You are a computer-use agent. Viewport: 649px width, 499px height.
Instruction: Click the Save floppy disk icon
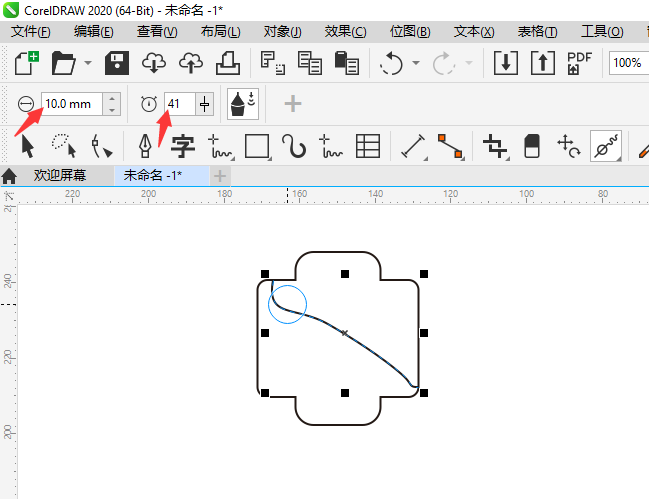[x=116, y=63]
